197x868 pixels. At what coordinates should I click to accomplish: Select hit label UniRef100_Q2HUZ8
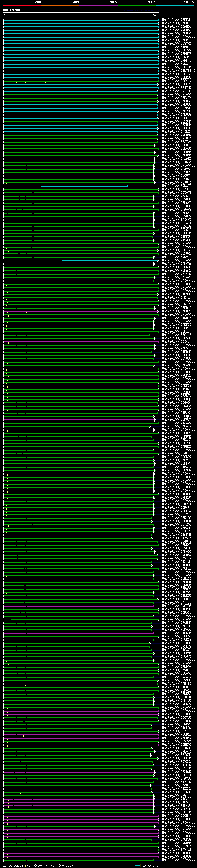coord(177,54)
